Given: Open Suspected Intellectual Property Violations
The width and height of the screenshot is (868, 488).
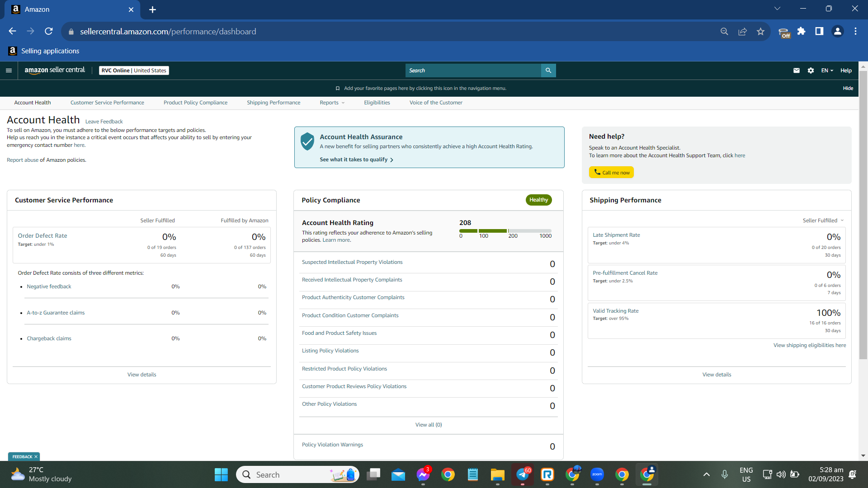Looking at the screenshot, I should click(352, 262).
